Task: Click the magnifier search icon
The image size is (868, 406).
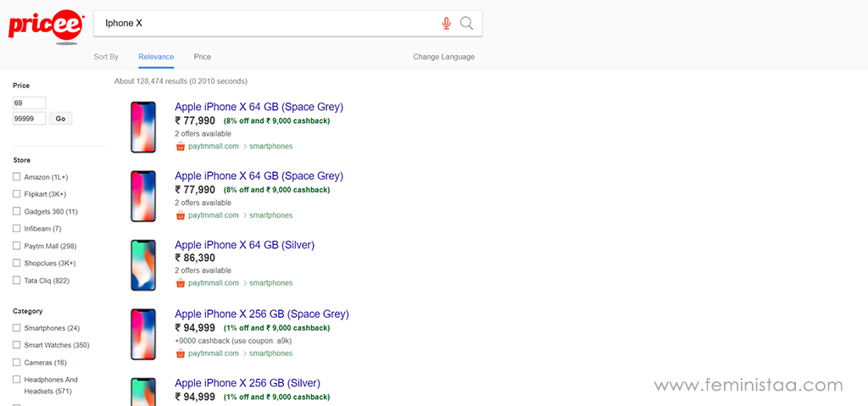Action: click(x=467, y=23)
